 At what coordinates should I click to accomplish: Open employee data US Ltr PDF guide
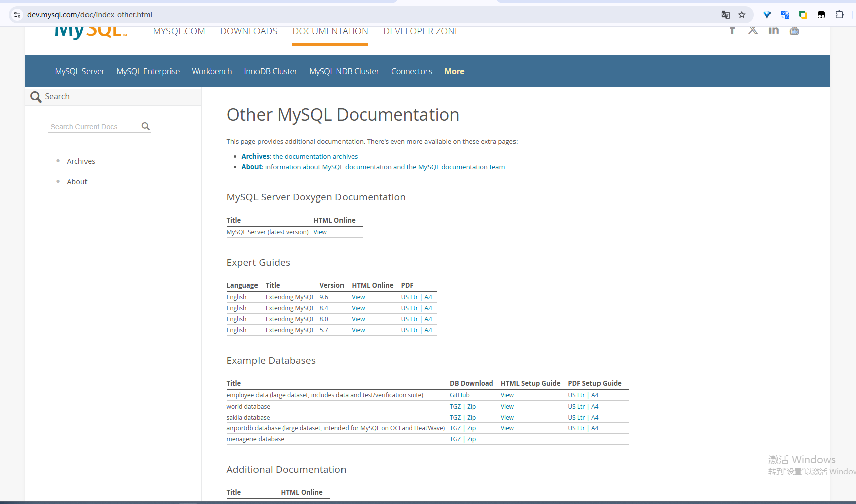tap(576, 395)
